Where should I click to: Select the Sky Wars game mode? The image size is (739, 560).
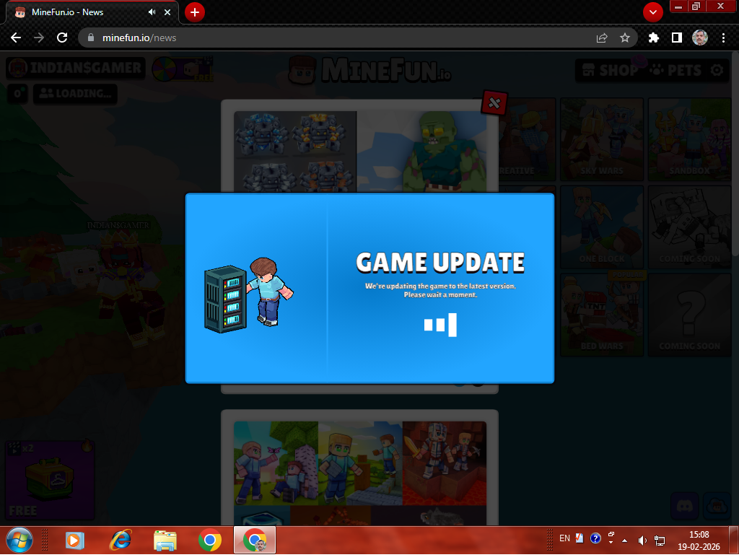pos(602,139)
